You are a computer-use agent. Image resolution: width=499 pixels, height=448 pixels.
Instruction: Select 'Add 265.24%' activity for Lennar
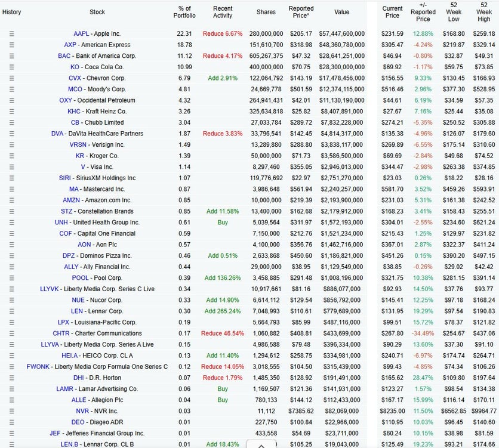(x=223, y=311)
